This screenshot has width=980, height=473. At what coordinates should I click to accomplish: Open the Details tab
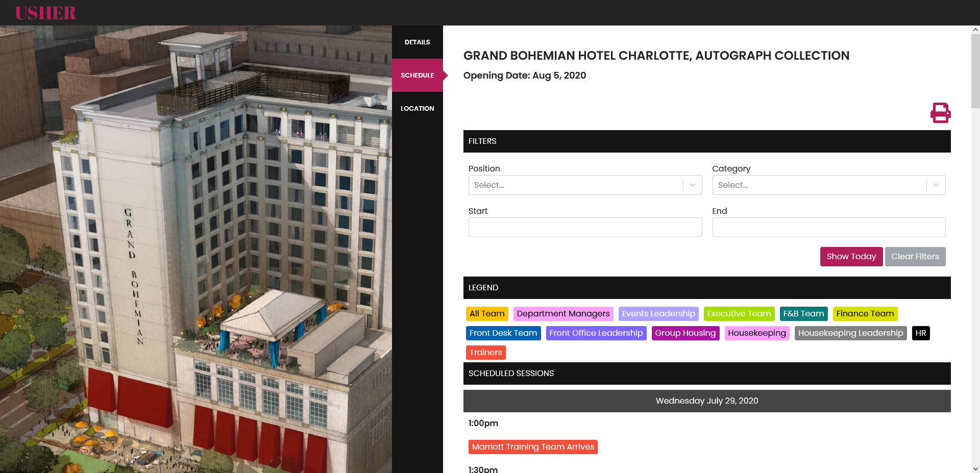[x=417, y=42]
